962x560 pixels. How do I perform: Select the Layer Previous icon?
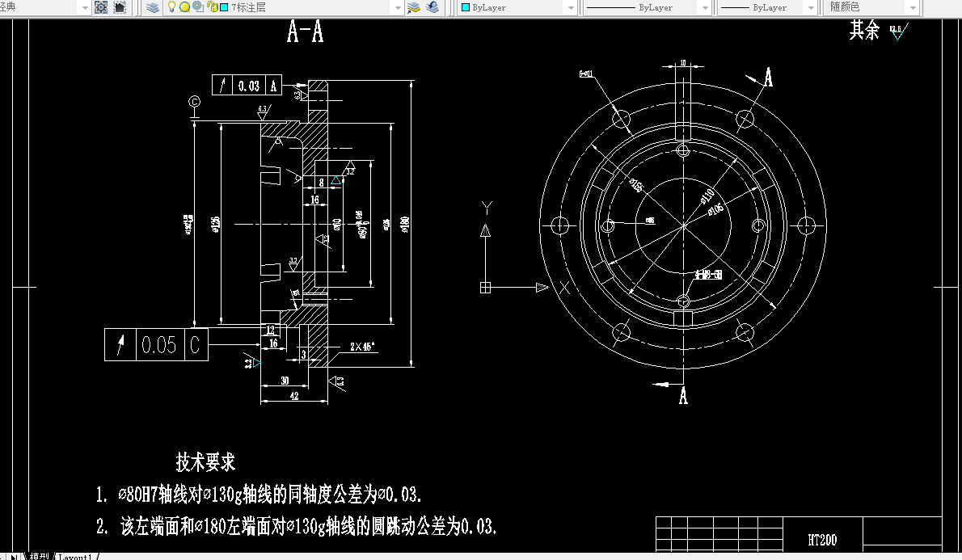[x=432, y=6]
